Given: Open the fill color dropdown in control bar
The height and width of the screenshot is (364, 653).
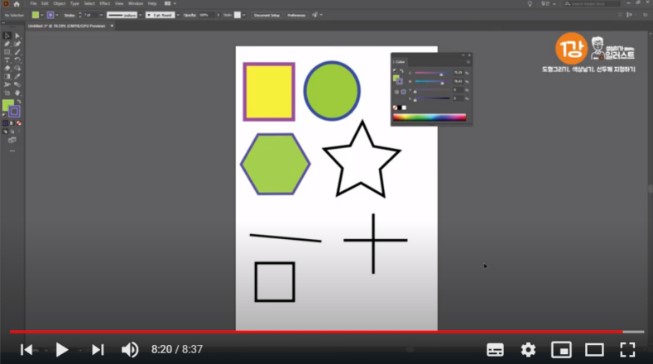Looking at the screenshot, I should click(42, 15).
